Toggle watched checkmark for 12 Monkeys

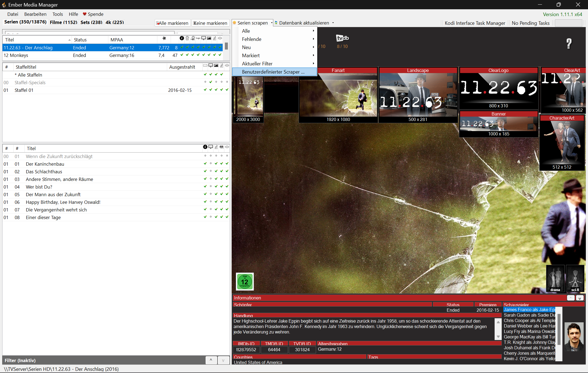click(x=220, y=55)
